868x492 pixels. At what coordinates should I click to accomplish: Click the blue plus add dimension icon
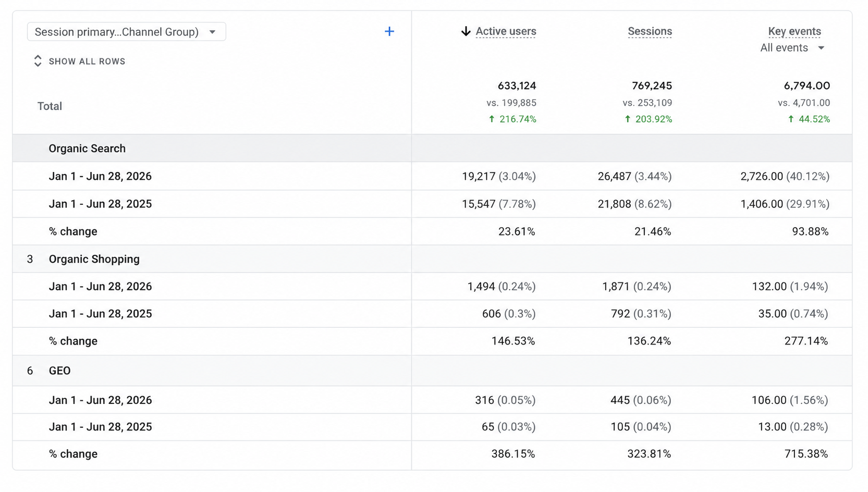389,31
